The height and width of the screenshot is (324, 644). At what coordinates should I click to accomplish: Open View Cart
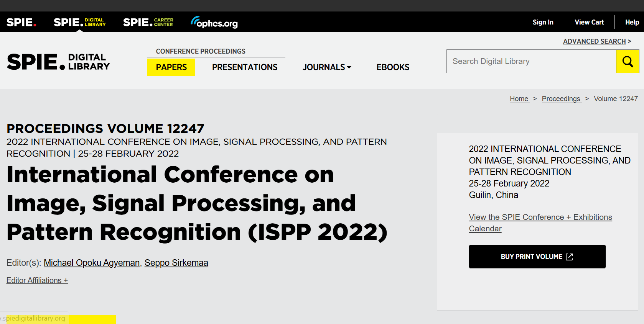589,22
